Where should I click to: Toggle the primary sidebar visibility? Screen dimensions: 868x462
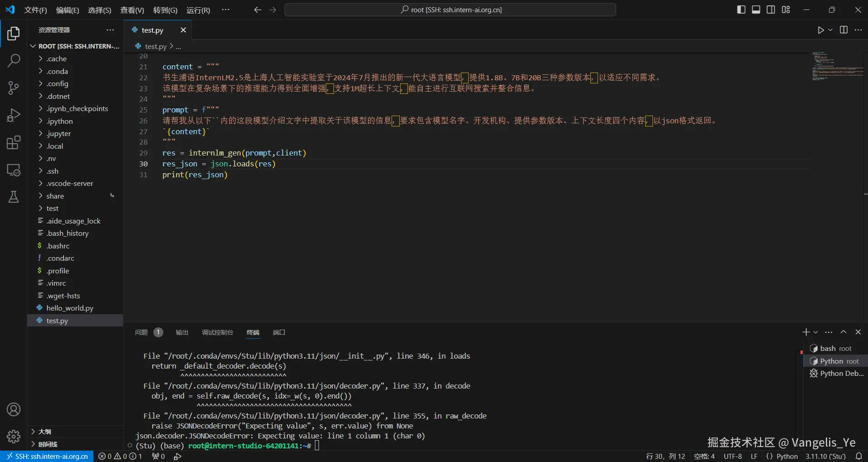point(741,10)
